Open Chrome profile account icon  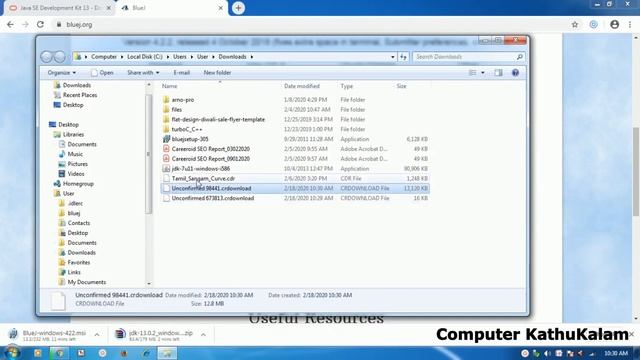click(614, 24)
